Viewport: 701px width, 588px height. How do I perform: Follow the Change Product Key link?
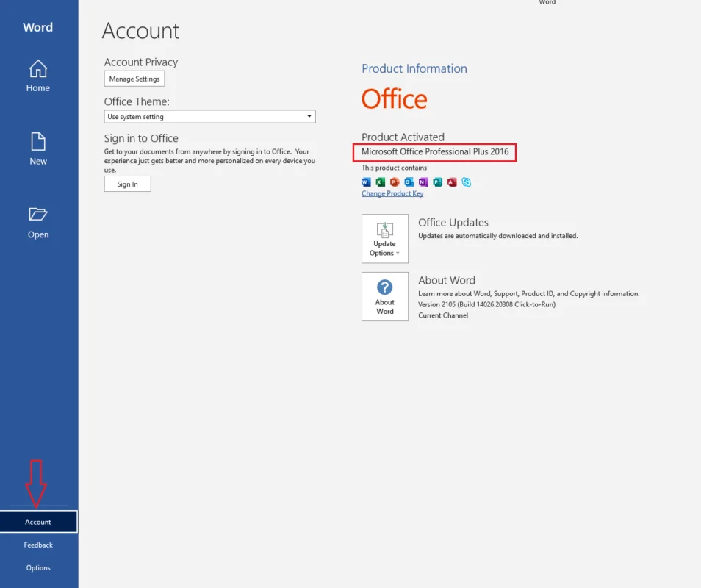(x=392, y=193)
